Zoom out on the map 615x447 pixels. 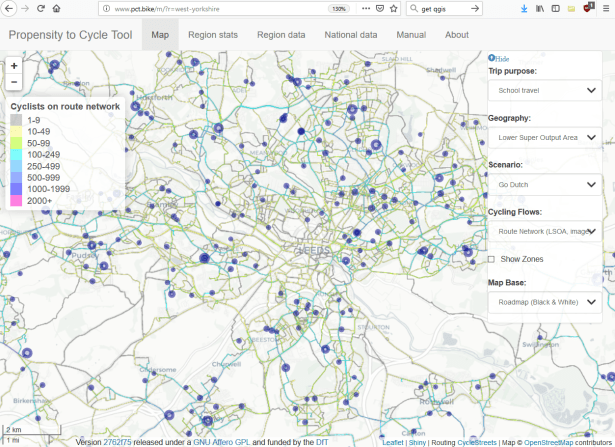[14, 82]
